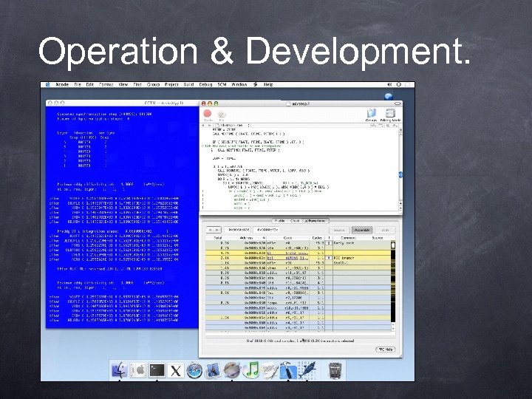Click the Total column header

point(217,238)
